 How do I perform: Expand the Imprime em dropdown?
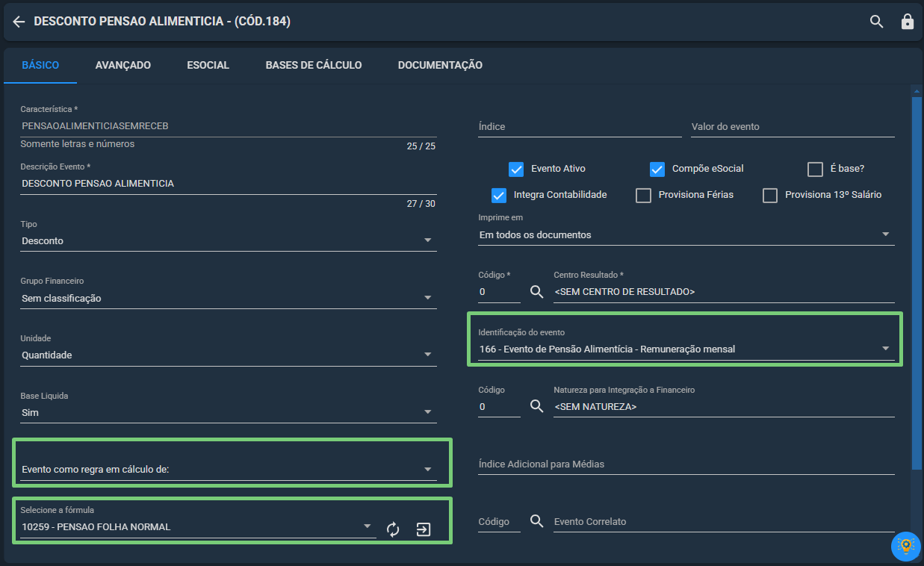(x=686, y=235)
